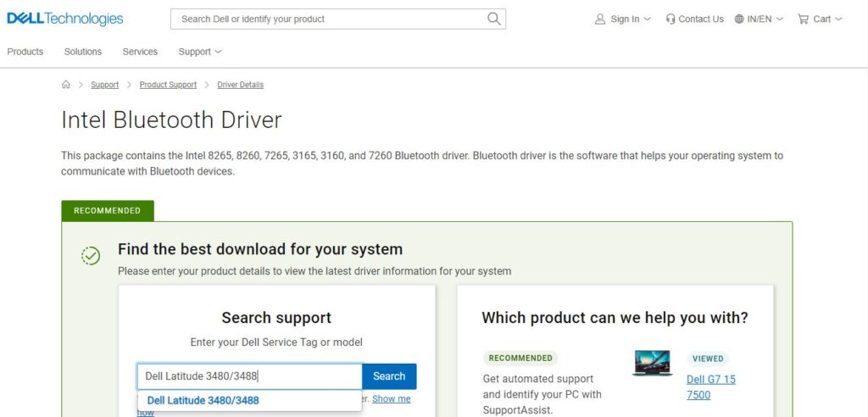Click the Dell G7 laptop thumbnail
The width and height of the screenshot is (868, 417).
point(652,364)
